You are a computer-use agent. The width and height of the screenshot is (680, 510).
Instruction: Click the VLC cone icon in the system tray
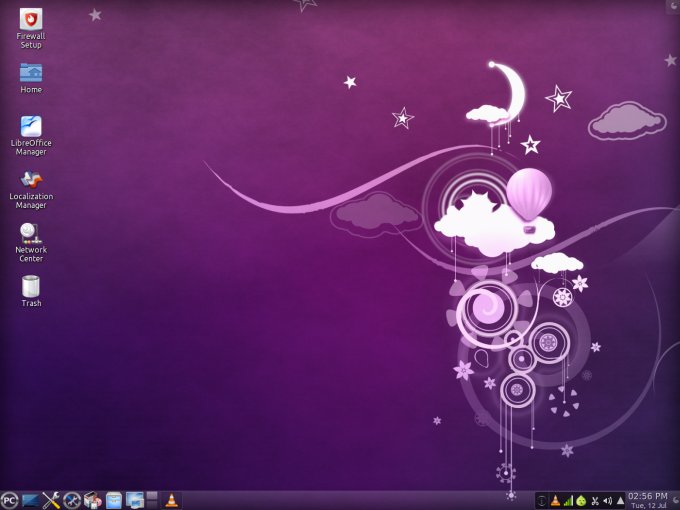click(555, 501)
